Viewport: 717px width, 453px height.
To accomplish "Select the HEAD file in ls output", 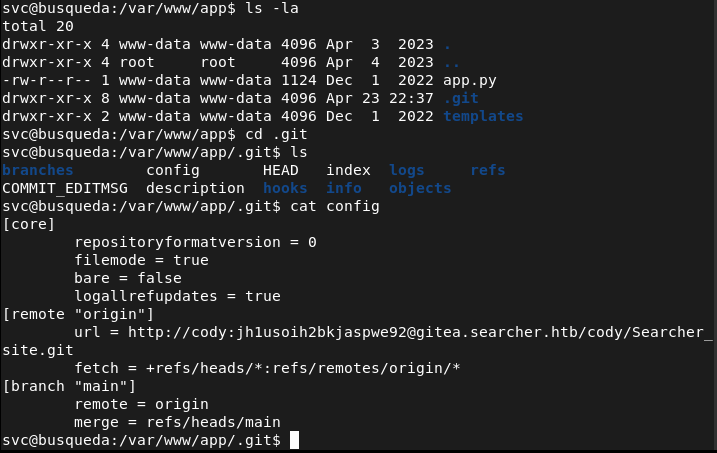I will tap(281, 170).
